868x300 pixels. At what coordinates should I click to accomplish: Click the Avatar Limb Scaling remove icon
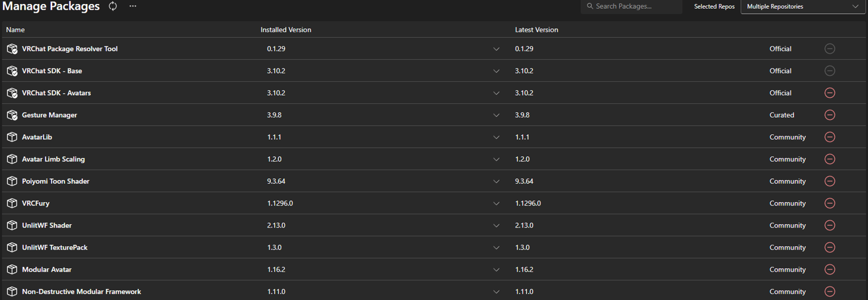coord(830,159)
